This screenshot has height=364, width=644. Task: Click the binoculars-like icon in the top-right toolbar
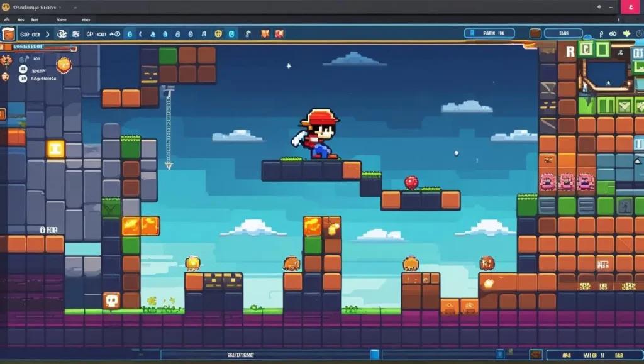[x=613, y=34]
